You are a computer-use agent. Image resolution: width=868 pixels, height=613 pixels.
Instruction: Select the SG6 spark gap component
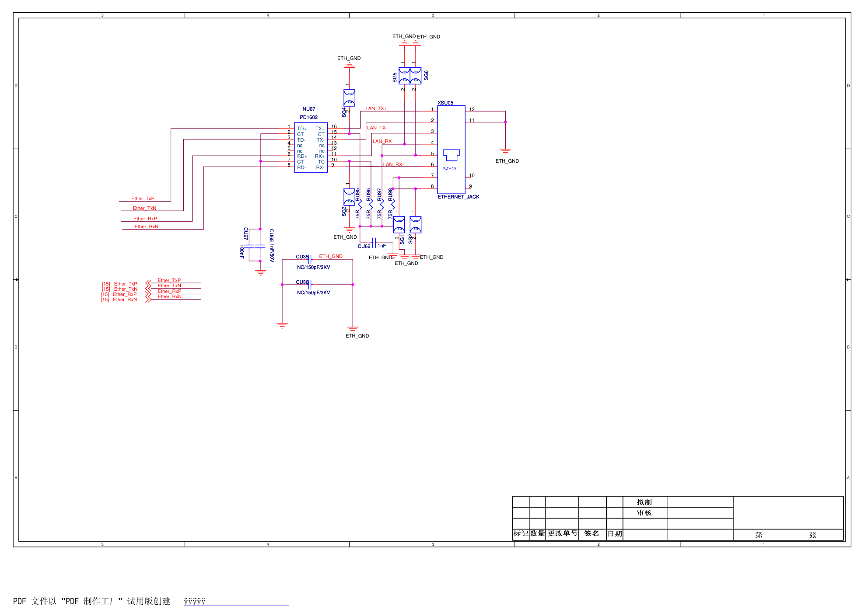point(416,76)
